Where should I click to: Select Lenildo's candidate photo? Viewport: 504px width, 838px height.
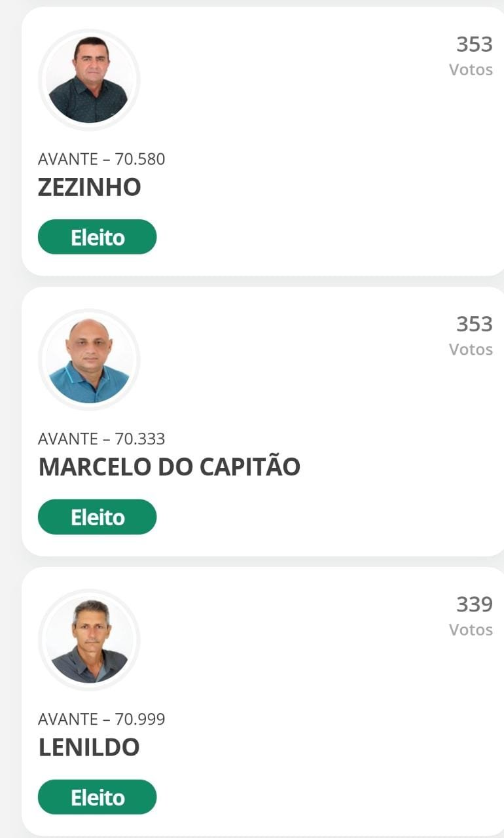(x=89, y=640)
